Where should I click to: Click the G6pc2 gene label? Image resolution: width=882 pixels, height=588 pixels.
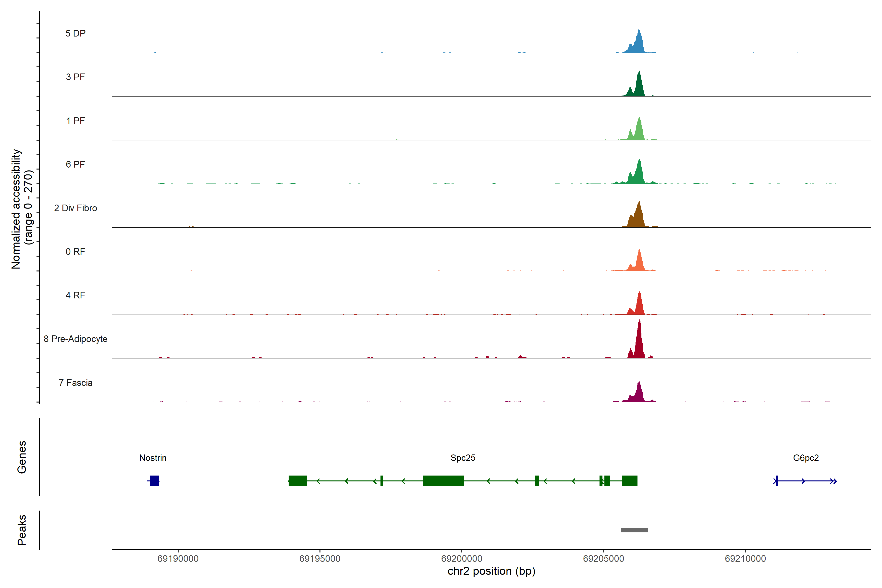[x=806, y=458]
